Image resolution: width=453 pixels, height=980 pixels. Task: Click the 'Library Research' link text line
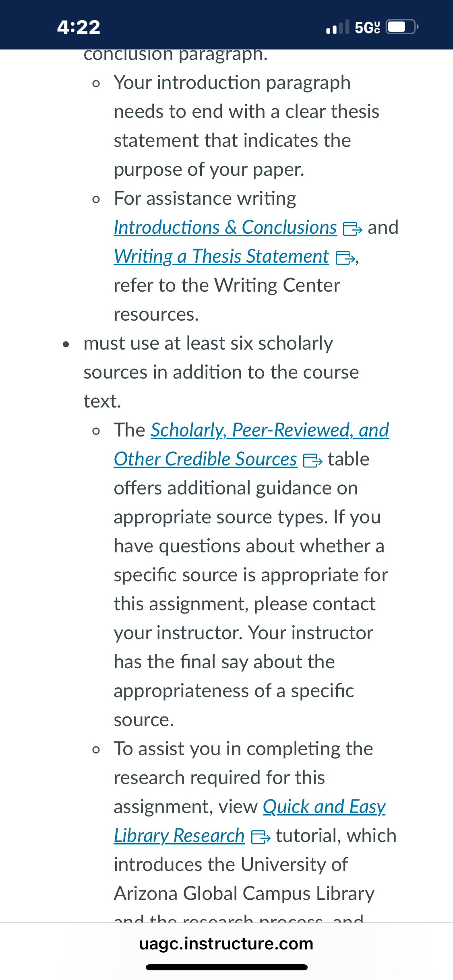pos(179,836)
